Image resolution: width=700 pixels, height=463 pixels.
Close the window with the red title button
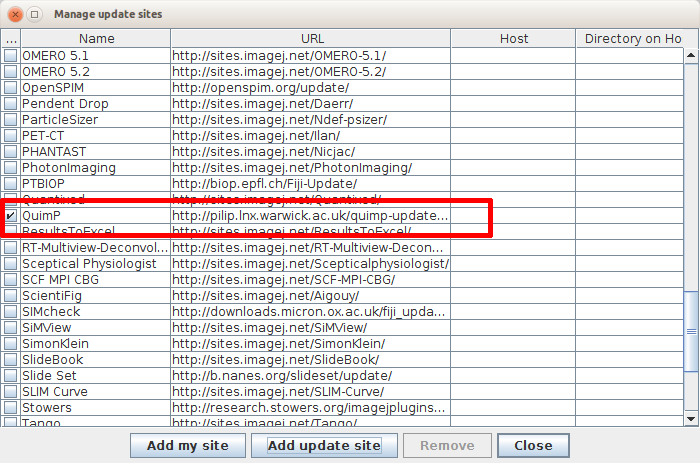click(x=15, y=14)
